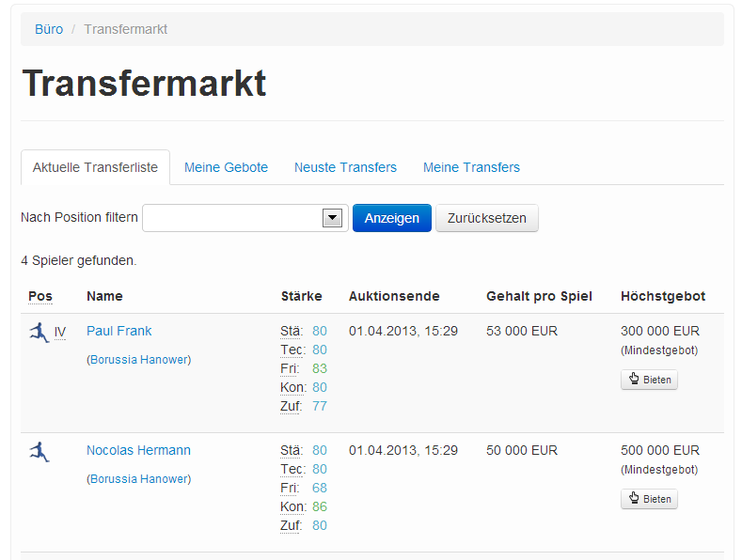Click the player icon beside Paul Frank

coord(39,332)
